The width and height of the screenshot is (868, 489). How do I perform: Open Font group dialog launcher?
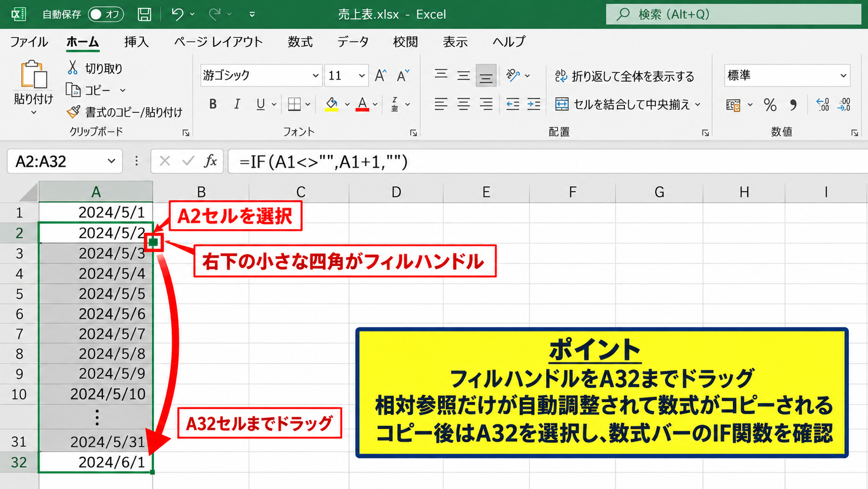pos(413,133)
